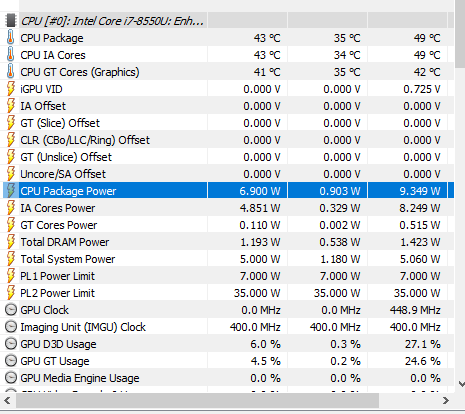Select Imaging Unit (IMGU) Clock label
Viewport: 465px width, 414px height.
click(83, 327)
